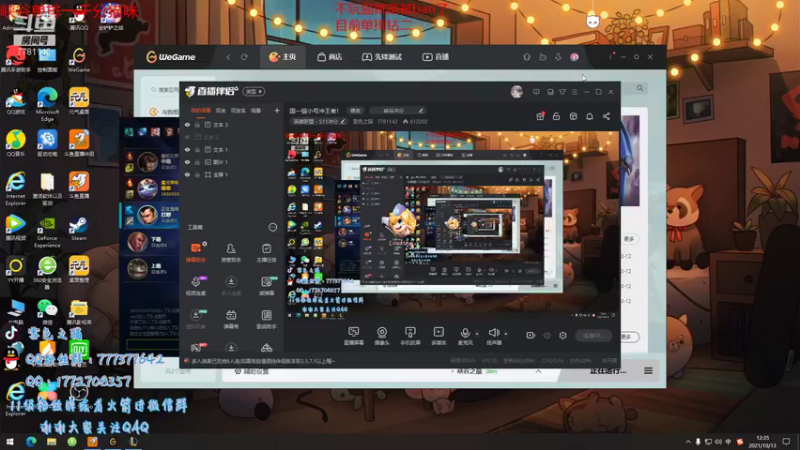Toggle visibility of 文本 3 layer

pos(187,125)
